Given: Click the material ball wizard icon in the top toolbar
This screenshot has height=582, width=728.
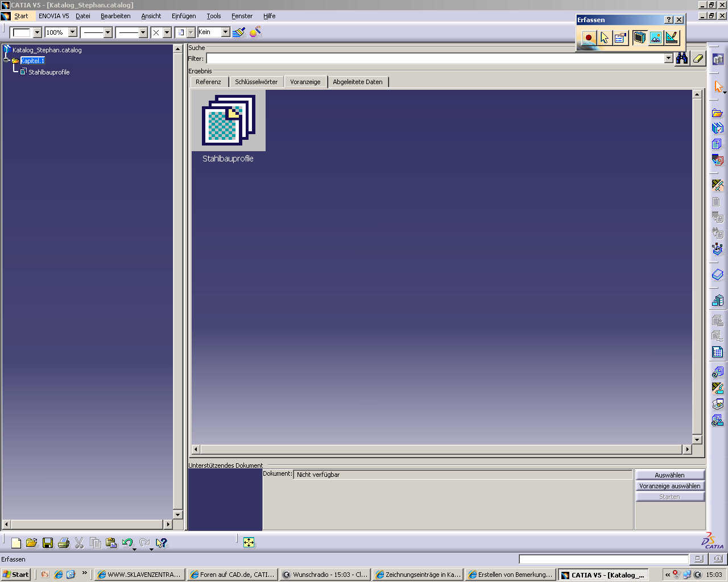Looking at the screenshot, I should click(x=255, y=32).
